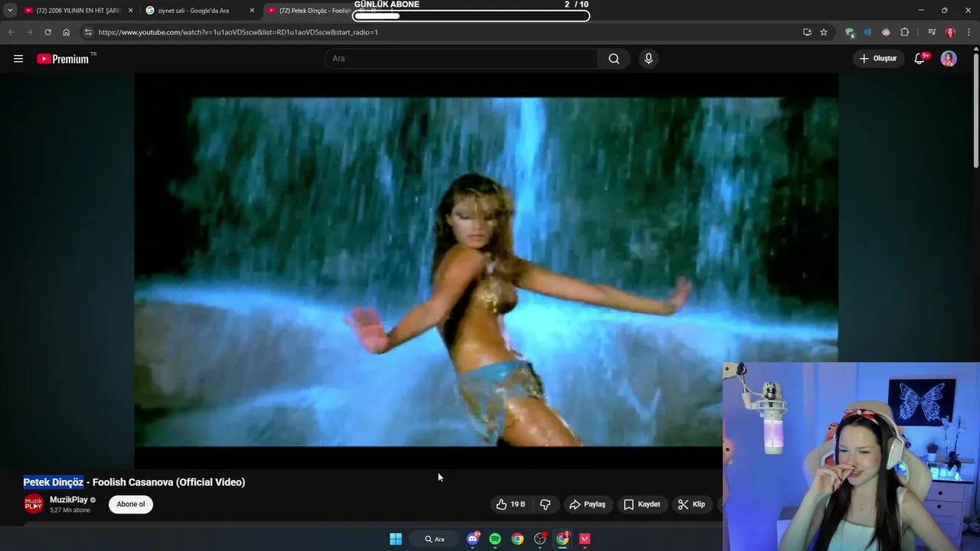Close the 2006 YILININ EN HİT tab

pos(130,11)
